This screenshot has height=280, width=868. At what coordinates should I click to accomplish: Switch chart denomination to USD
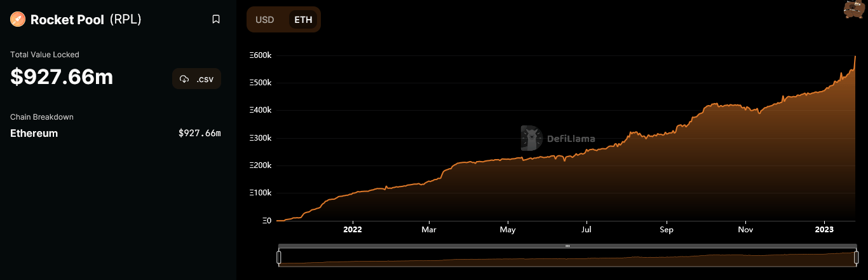[x=264, y=20]
